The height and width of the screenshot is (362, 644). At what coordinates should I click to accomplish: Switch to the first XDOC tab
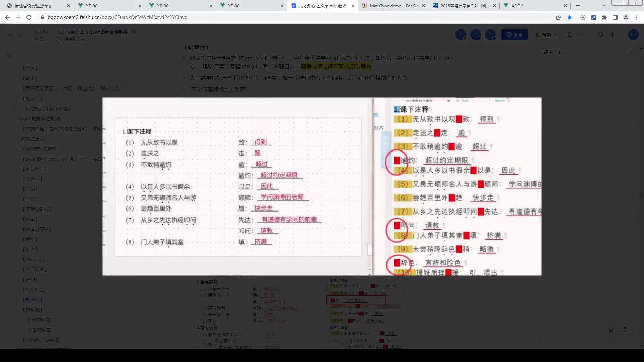pos(91,6)
